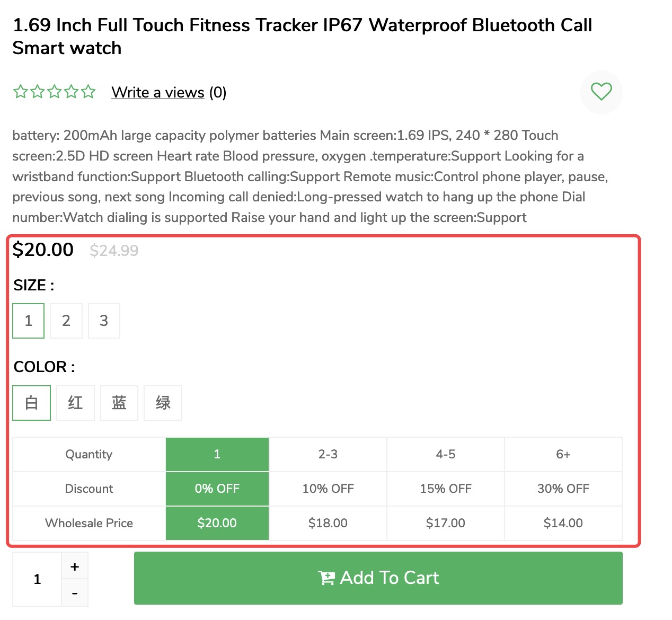
Task: Click the third rating star
Action: (55, 92)
